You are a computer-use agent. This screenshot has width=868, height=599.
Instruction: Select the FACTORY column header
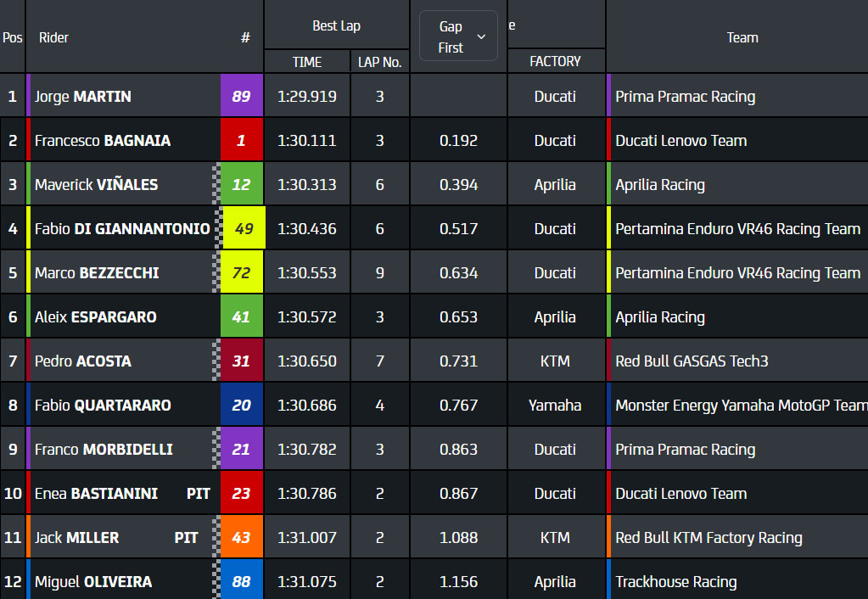point(555,61)
